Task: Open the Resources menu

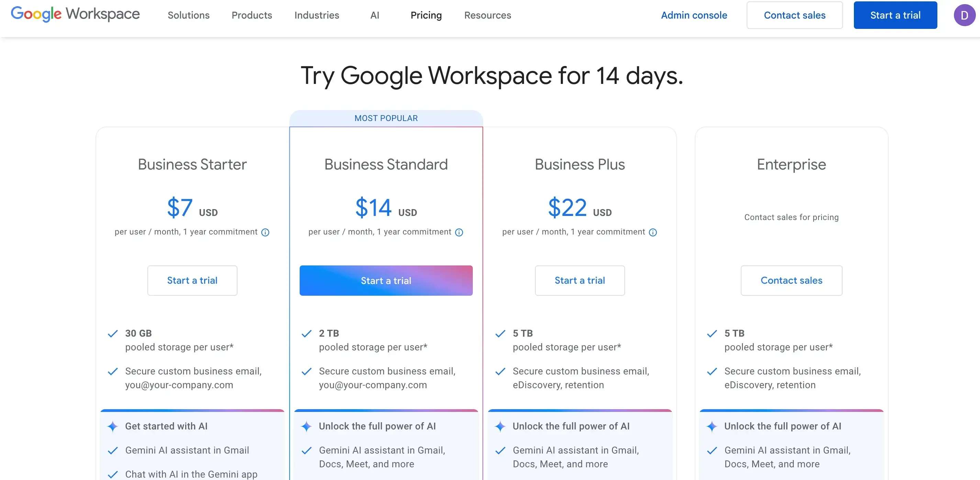Action: coord(487,15)
